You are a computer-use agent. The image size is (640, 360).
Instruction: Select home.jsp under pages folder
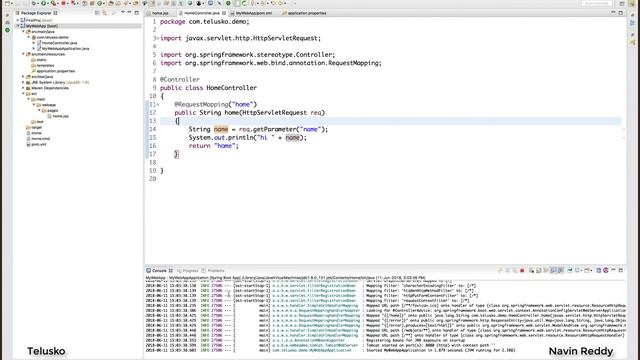(60, 116)
